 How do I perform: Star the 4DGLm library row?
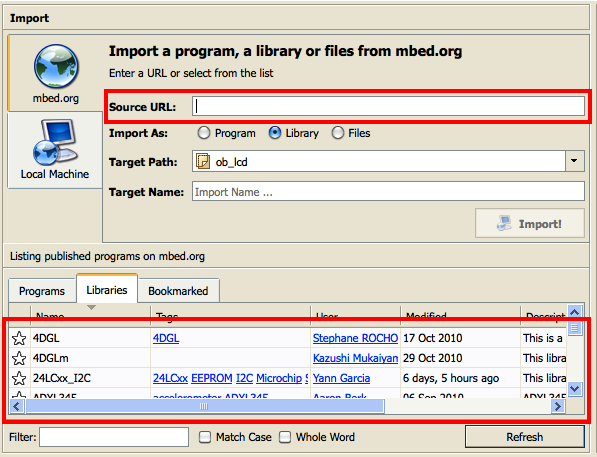click(19, 358)
